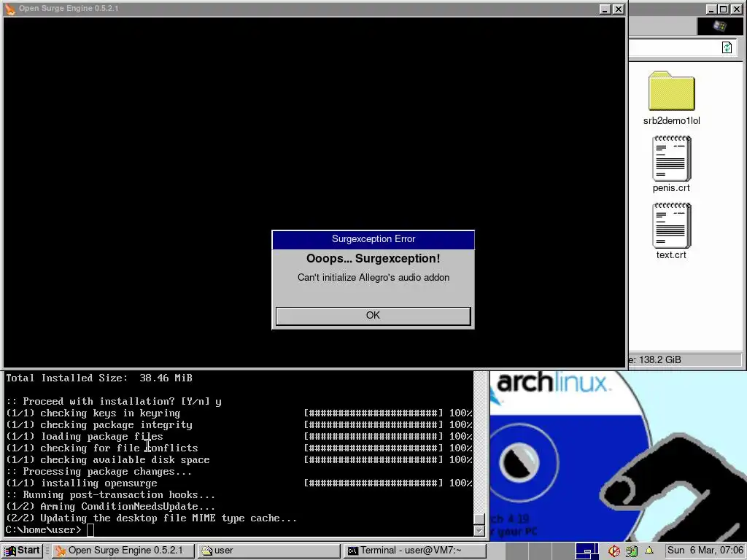Click the 'Can't initialize Allegro's audio addon' message
This screenshot has height=560, width=747.
(x=373, y=278)
